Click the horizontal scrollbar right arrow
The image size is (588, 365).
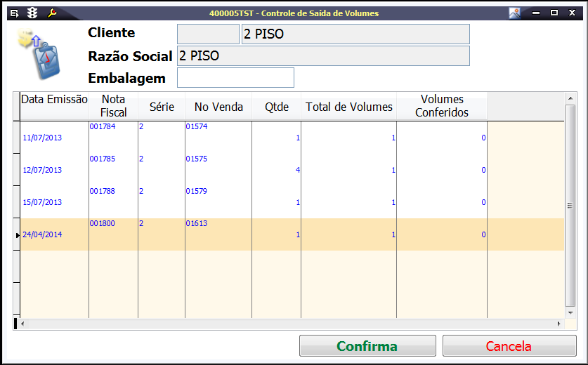coord(558,324)
